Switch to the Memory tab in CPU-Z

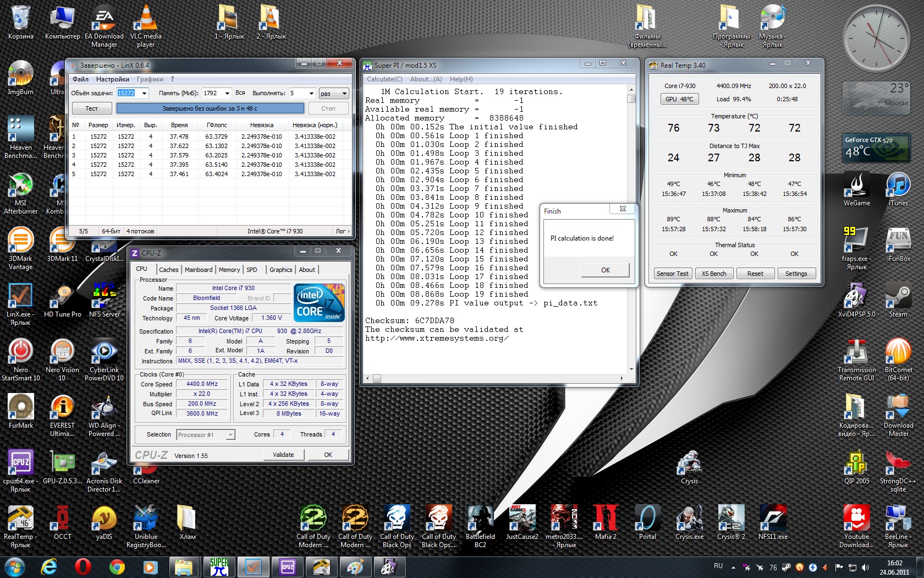pyautogui.click(x=229, y=270)
